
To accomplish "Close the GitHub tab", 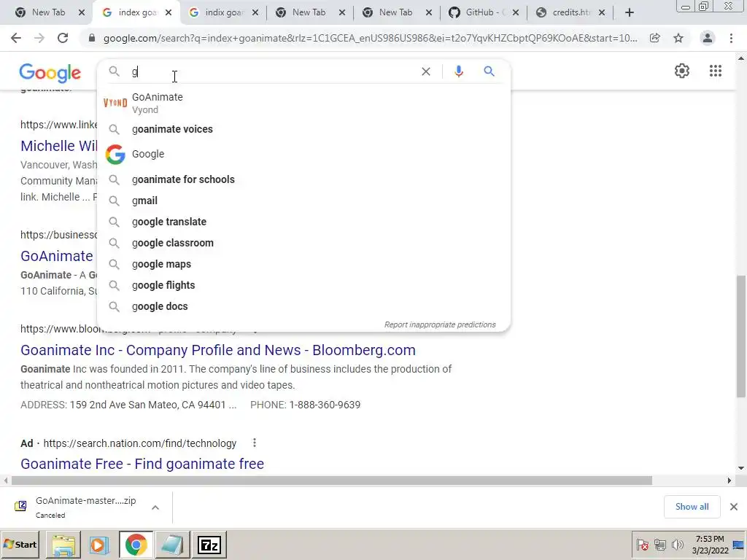I will [x=516, y=13].
